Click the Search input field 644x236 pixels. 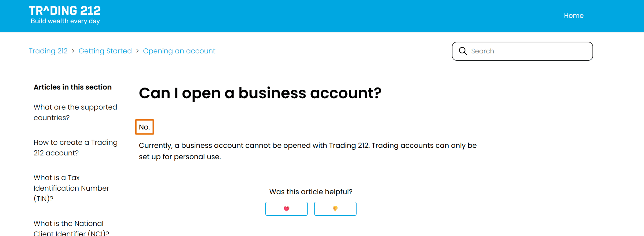pyautogui.click(x=522, y=51)
